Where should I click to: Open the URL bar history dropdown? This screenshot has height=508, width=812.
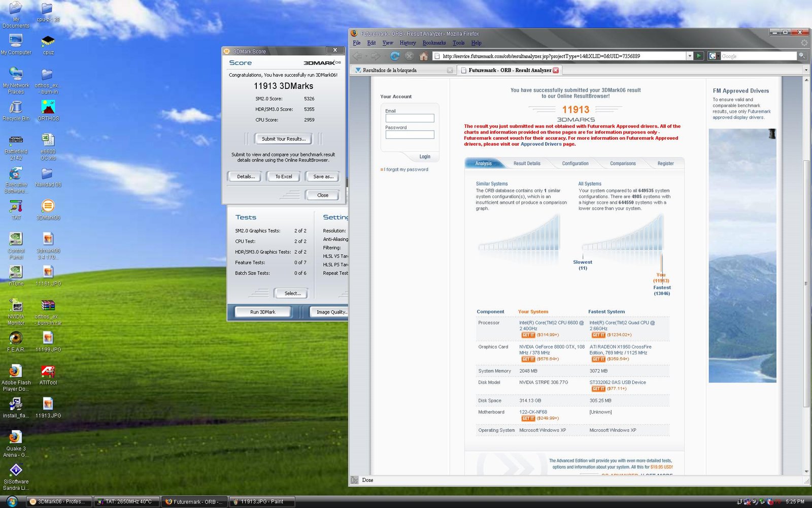pyautogui.click(x=689, y=56)
